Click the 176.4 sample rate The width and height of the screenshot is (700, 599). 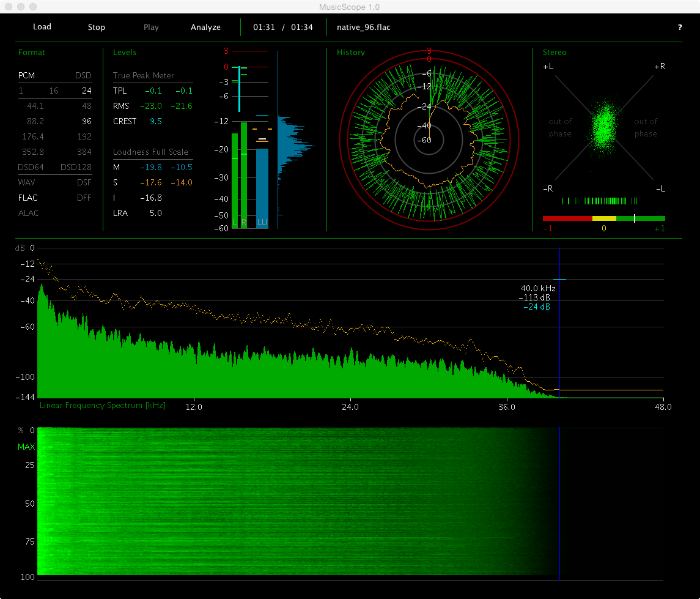(x=33, y=136)
